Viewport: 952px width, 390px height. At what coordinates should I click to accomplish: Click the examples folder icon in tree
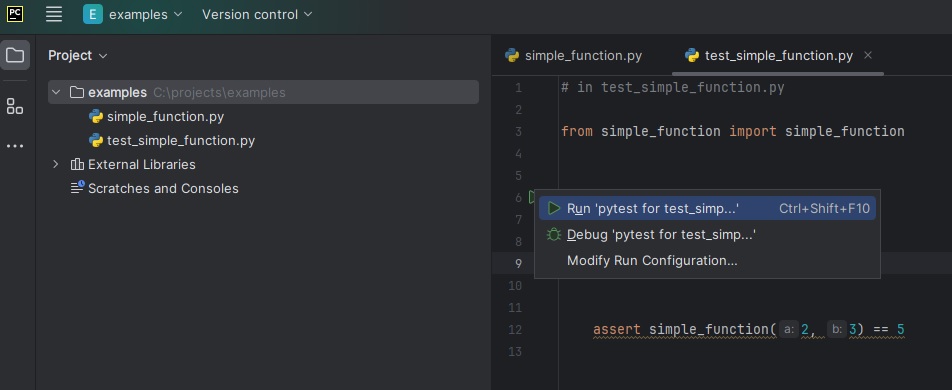[76, 92]
